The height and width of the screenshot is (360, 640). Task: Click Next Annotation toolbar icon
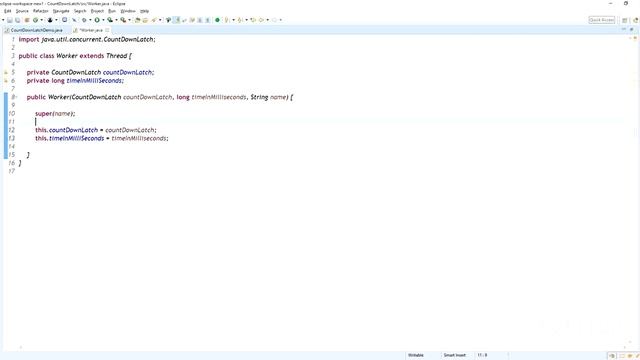point(227,20)
